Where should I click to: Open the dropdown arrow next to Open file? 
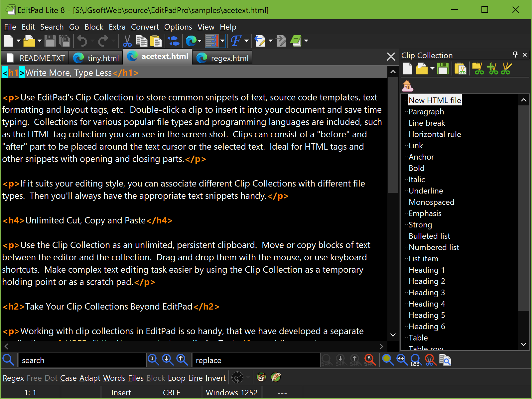40,41
